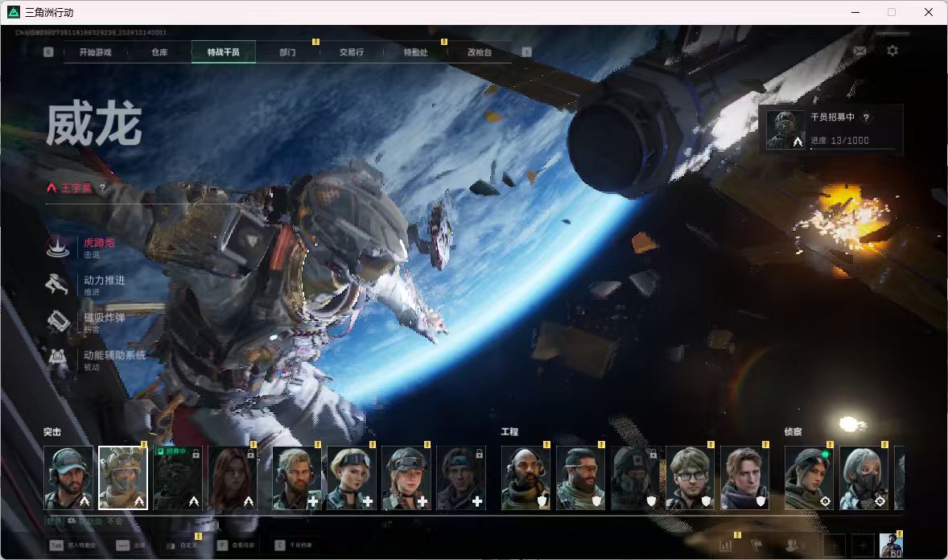Open the 改枪台 tab
The width and height of the screenshot is (948, 560).
click(480, 52)
